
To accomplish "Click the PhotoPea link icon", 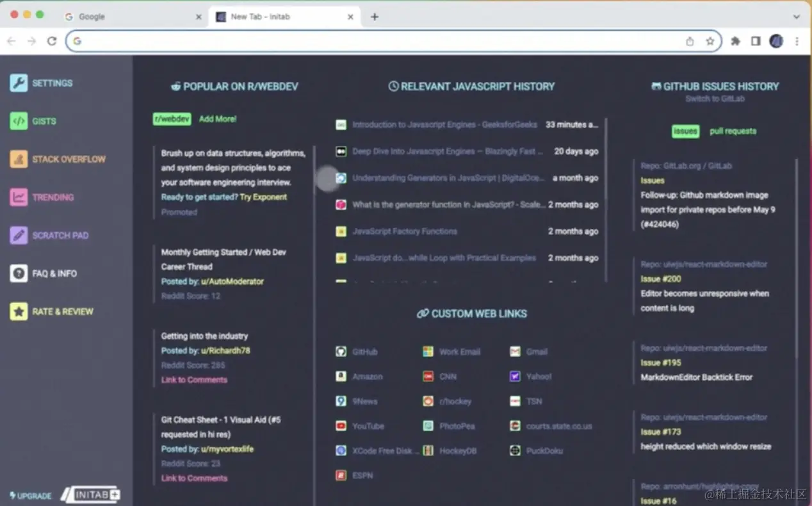I will point(428,426).
